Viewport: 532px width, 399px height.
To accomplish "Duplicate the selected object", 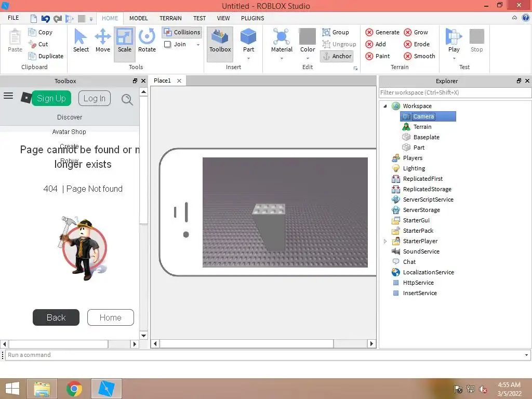I will [46, 56].
